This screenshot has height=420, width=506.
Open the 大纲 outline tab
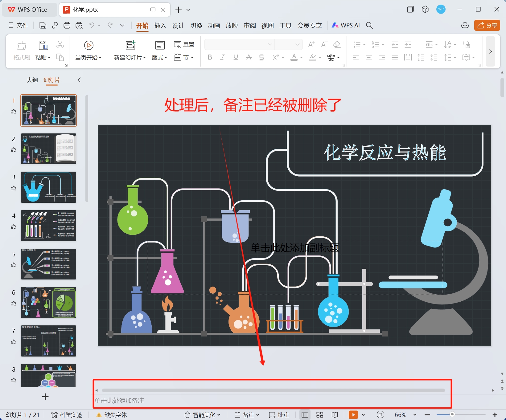pos(32,80)
